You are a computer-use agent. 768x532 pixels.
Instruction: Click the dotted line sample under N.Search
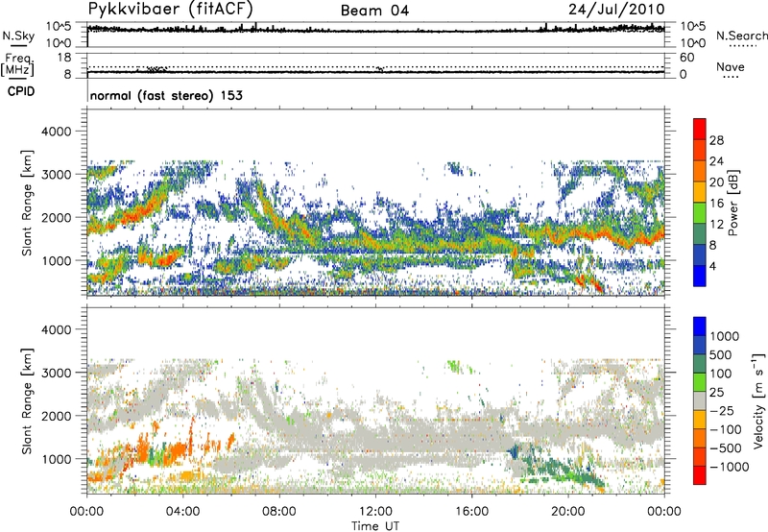click(743, 46)
